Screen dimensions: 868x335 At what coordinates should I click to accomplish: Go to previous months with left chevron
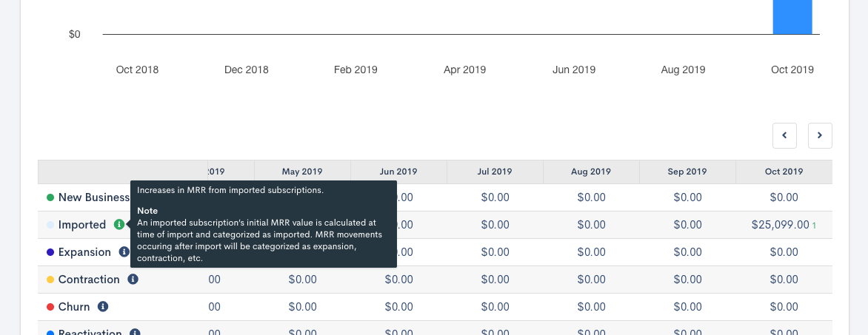784,135
